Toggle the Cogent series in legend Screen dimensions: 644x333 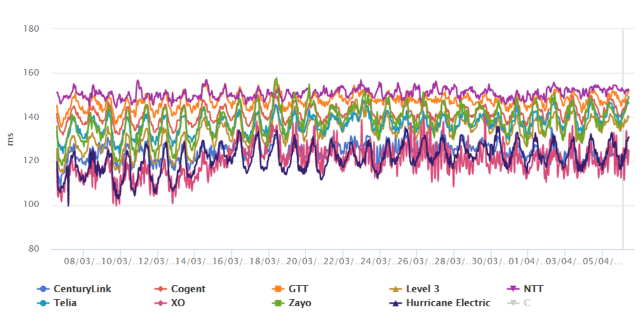tap(180, 289)
